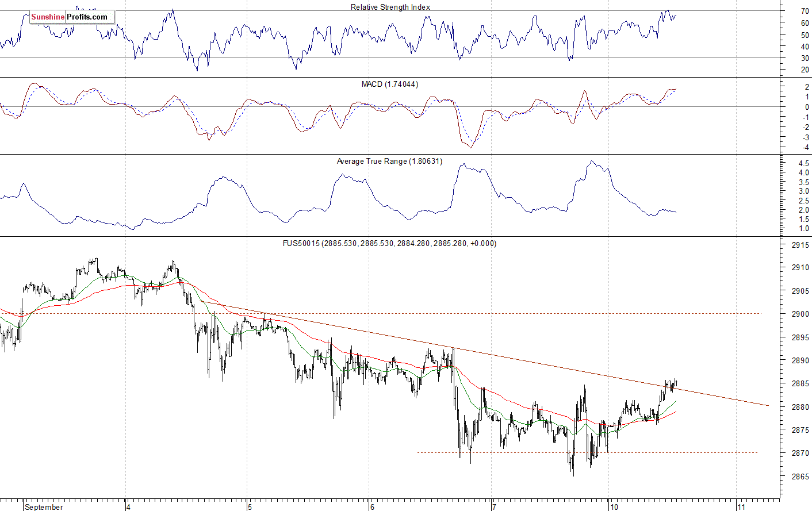Click the date label 10 on the time axis
812x511 pixels.
614,507
